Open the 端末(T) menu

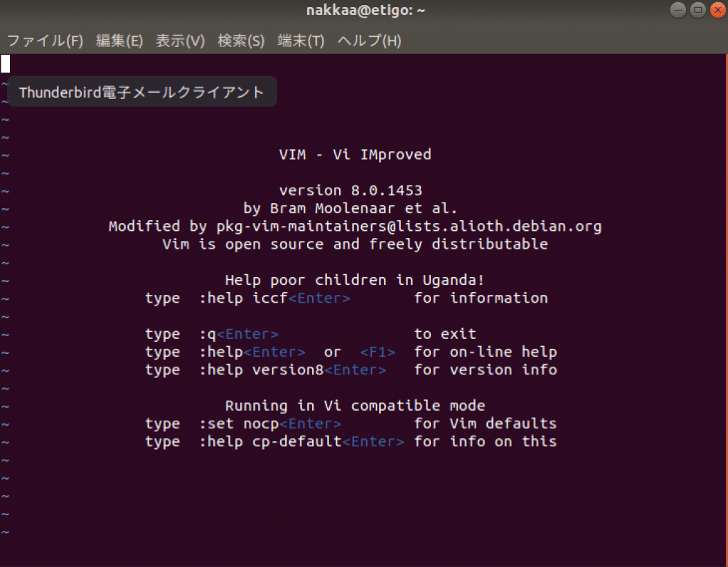coord(301,40)
